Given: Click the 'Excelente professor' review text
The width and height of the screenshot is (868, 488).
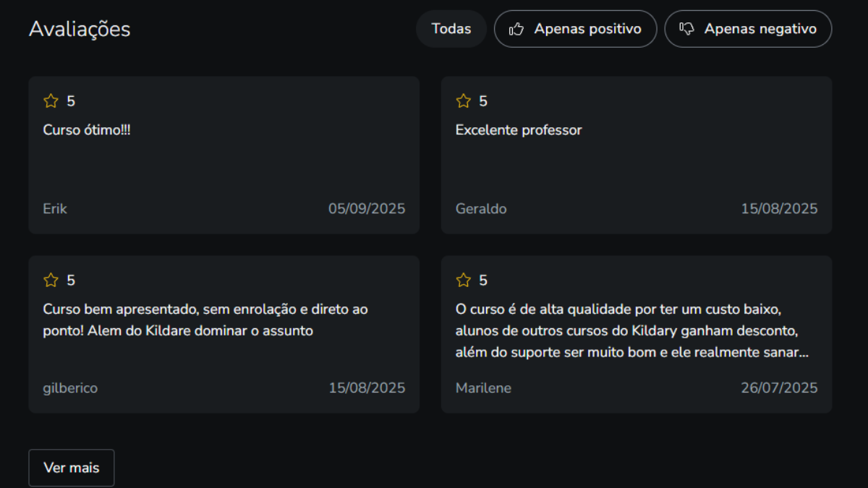Looking at the screenshot, I should (x=519, y=130).
